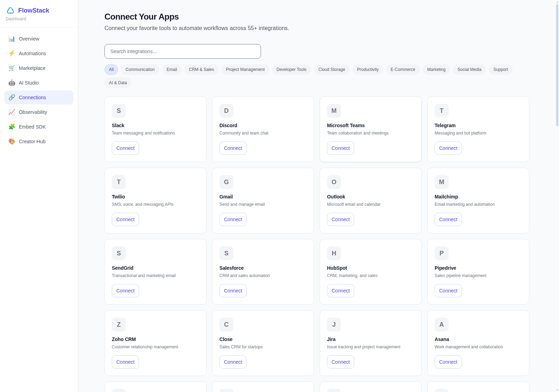This screenshot has height=392, width=559.
Task: Select the All filter chip
Action: coord(111,70)
